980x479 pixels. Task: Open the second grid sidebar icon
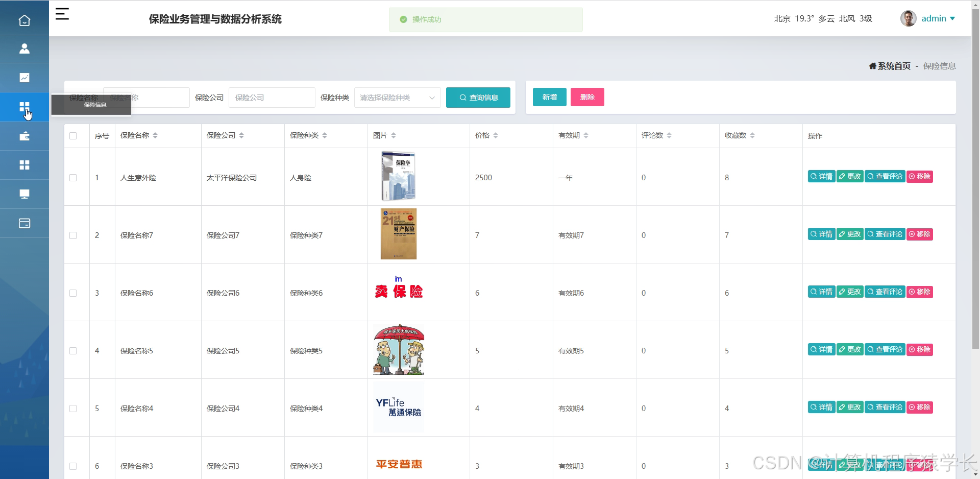coord(24,165)
